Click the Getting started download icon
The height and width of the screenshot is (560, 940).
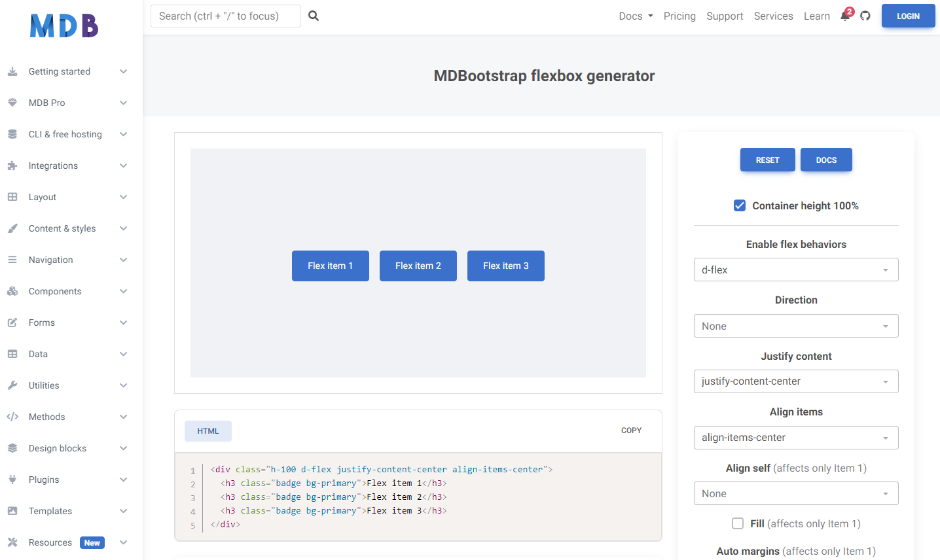pos(12,71)
